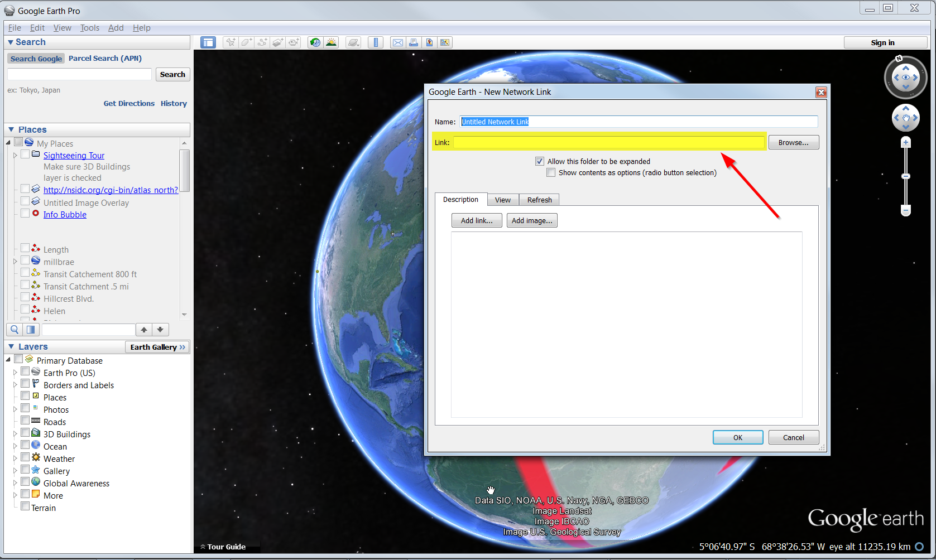
Task: Click the Print toolbar icon
Action: pos(414,42)
